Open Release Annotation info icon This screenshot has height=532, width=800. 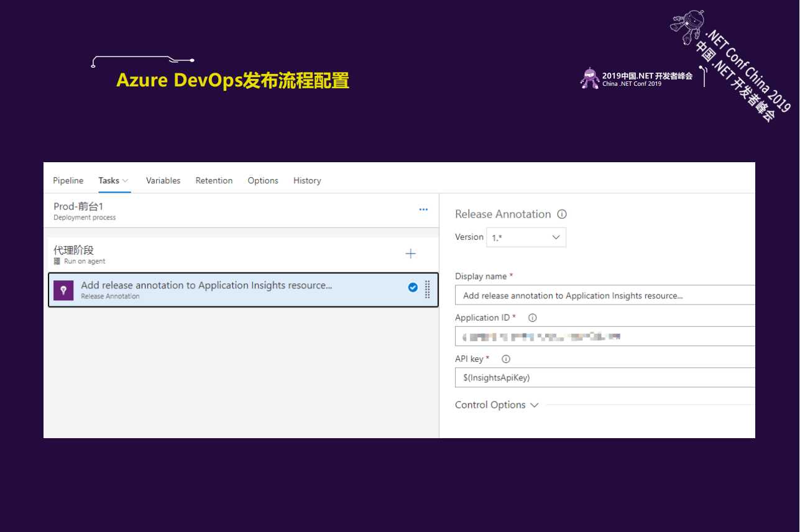[562, 214]
